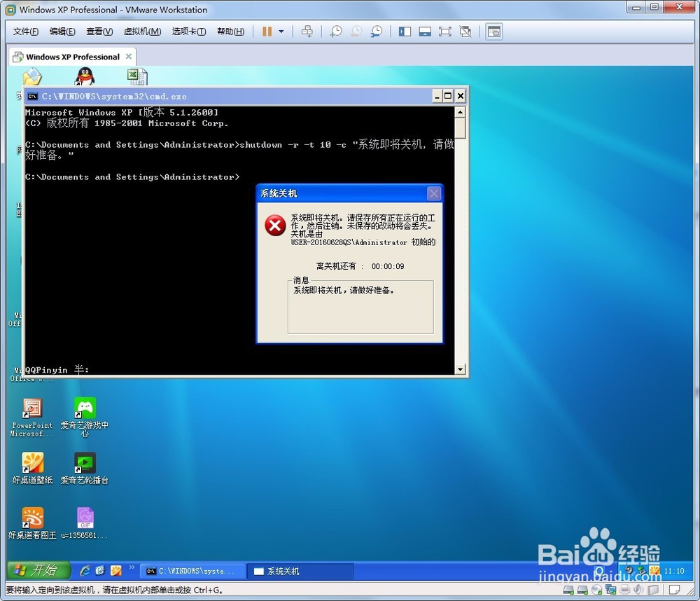Image resolution: width=700 pixels, height=601 pixels.
Task: Click the countdown 00:00:09 text
Action: (388, 266)
